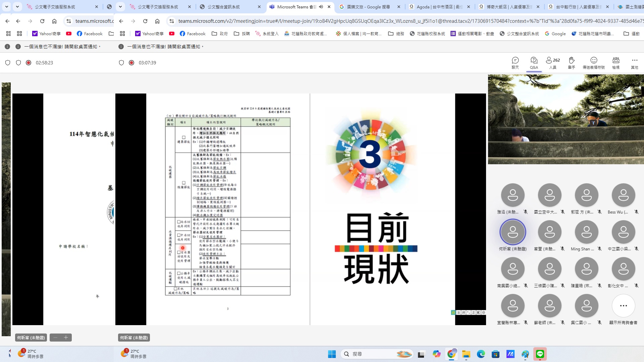
Task: Open the 政府 bookmarks folder
Action: 220,34
